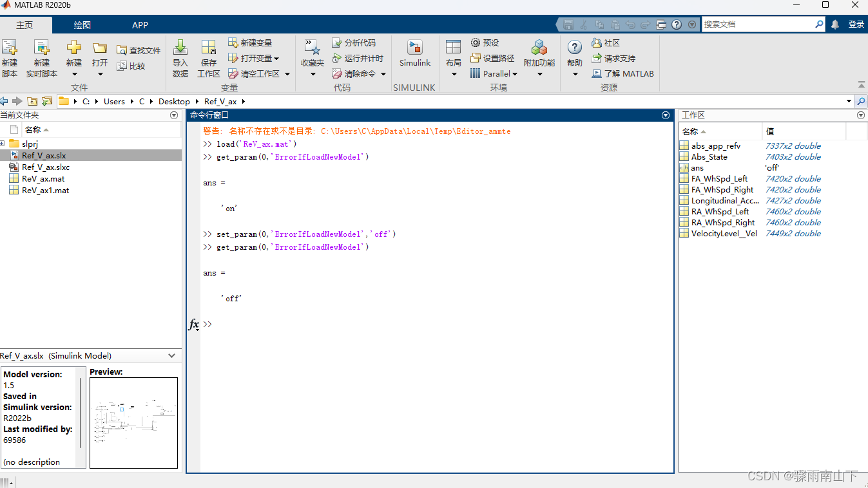
Task: Click the Users segment in the path
Action: pos(114,101)
